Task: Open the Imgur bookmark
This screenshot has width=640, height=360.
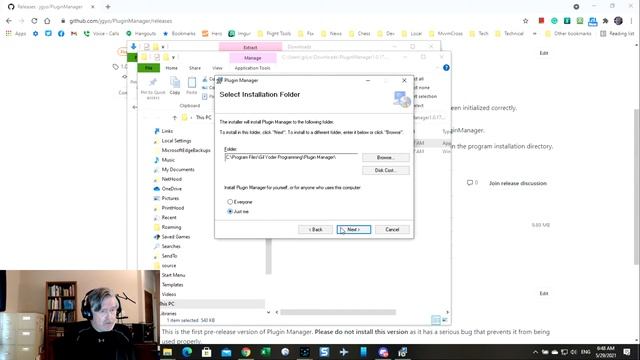Action: (240, 33)
